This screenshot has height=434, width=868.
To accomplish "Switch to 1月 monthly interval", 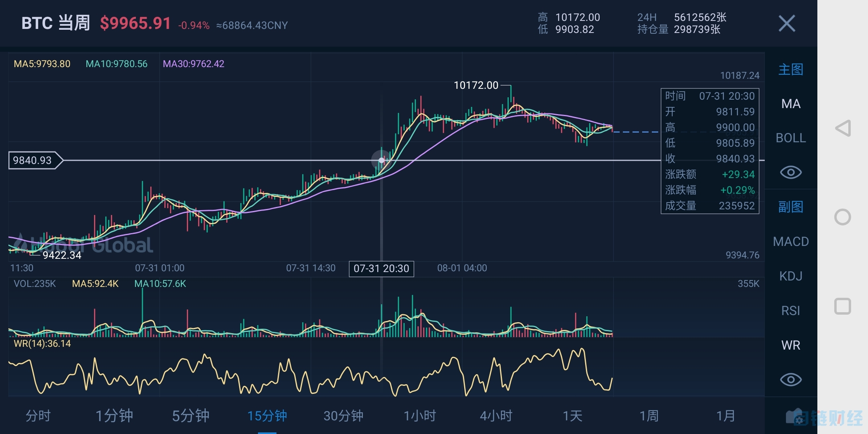I will click(x=725, y=416).
